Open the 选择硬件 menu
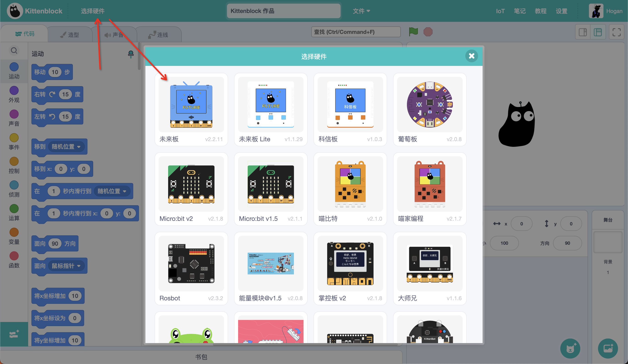 pos(92,11)
